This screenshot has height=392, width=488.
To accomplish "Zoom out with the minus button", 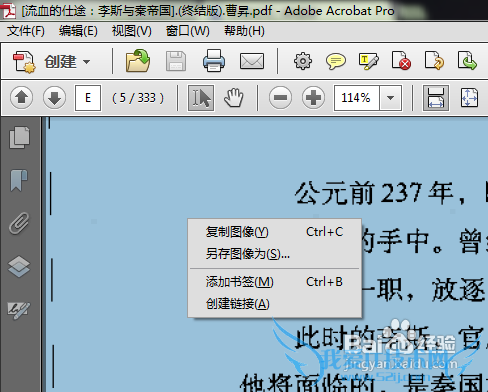I will pos(280,98).
